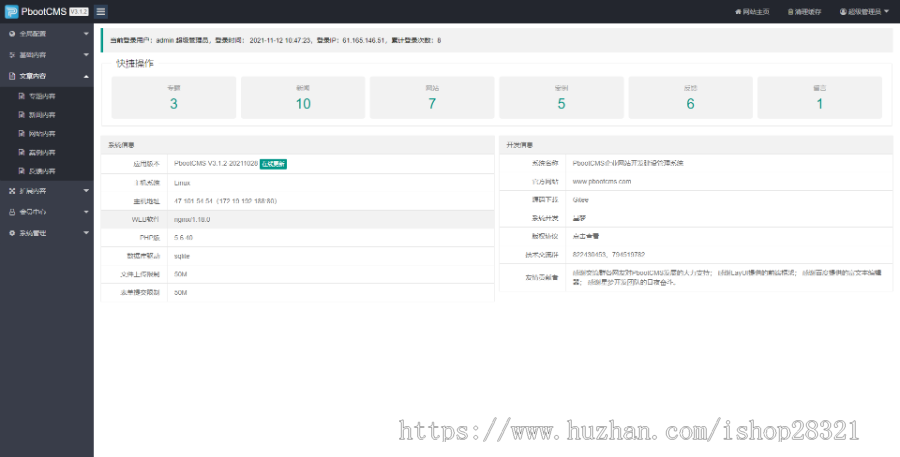Open the 留言 shortcut card showing 1
The image size is (900, 457).
[x=820, y=98]
